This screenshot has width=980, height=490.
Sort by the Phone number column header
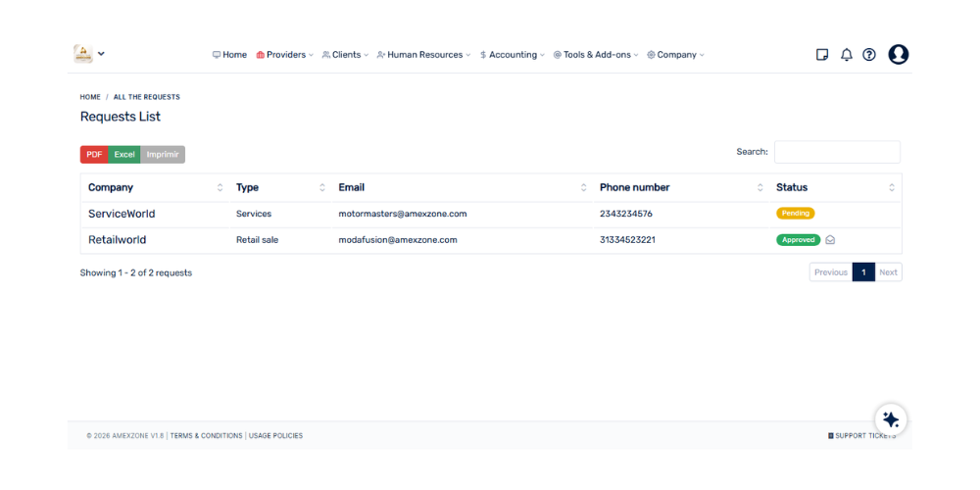[681, 187]
